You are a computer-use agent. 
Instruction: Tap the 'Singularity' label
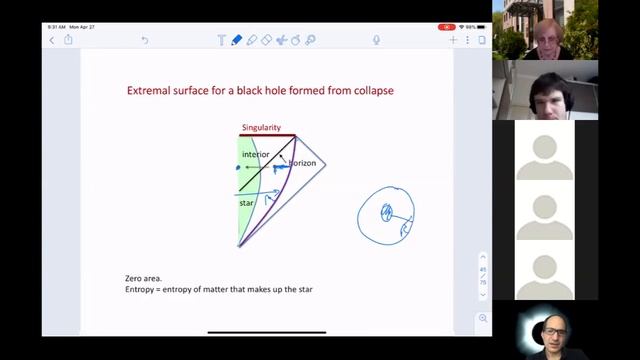tap(261, 128)
